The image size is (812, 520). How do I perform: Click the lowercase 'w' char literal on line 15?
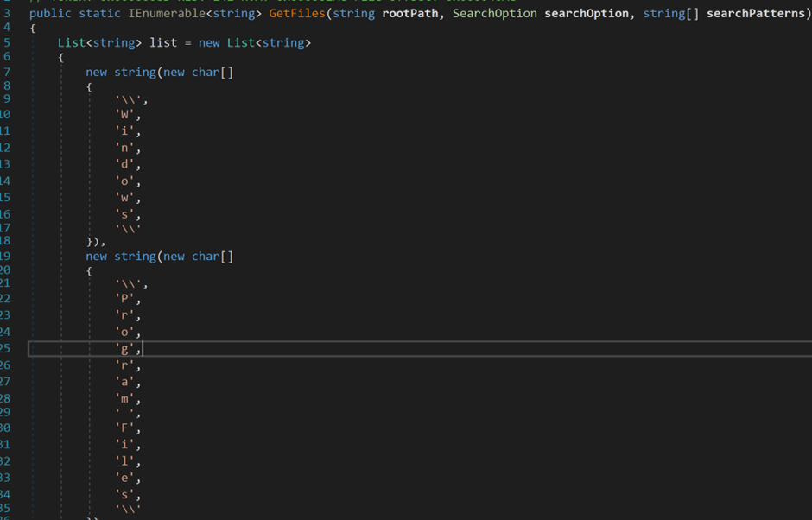pos(124,198)
